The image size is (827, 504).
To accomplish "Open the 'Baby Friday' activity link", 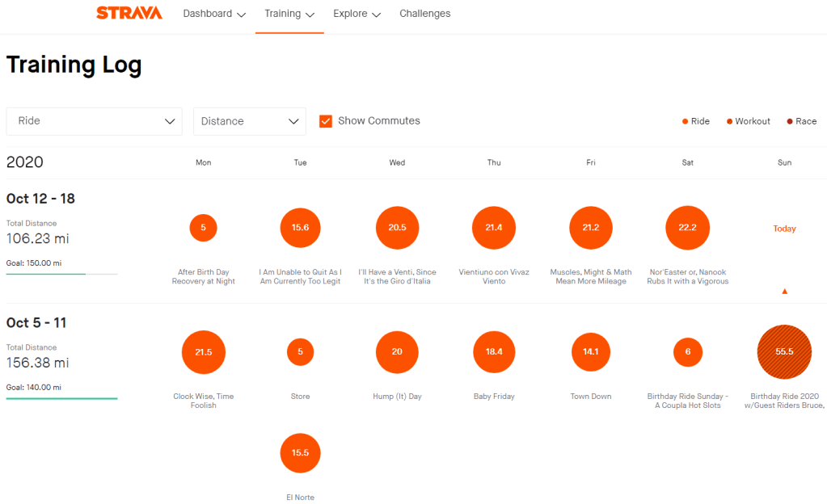I will 494,397.
